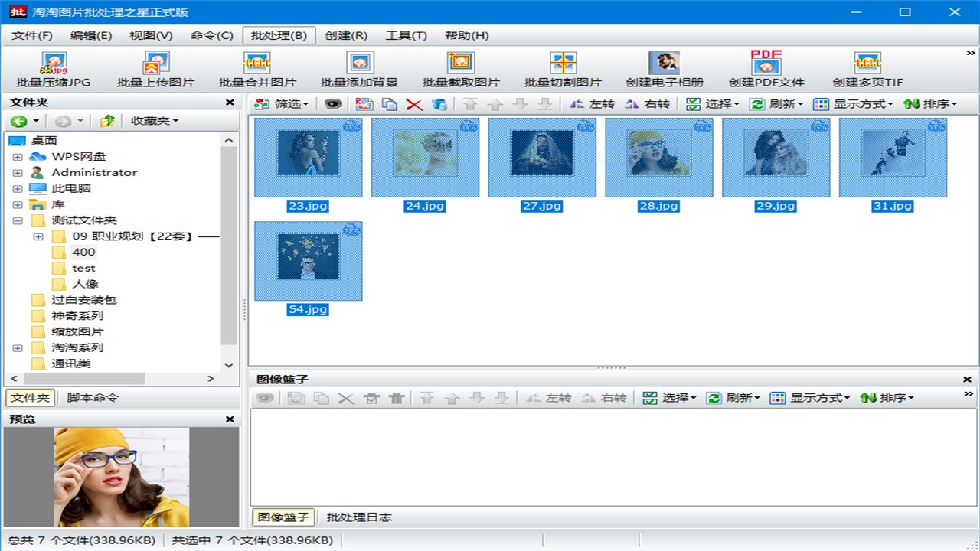
Task: Close the 预览 panel
Action: click(230, 419)
